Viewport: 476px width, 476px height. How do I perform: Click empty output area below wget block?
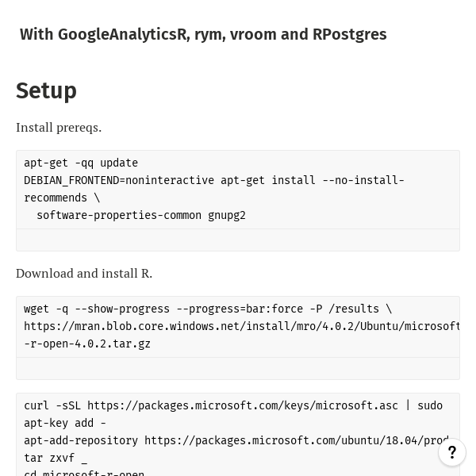(x=238, y=369)
